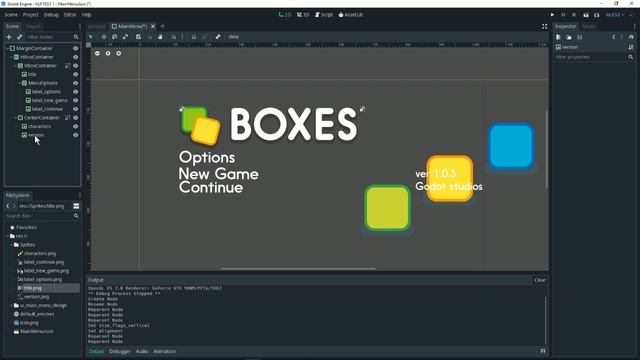
Task: Hide the title node
Action: click(x=76, y=74)
